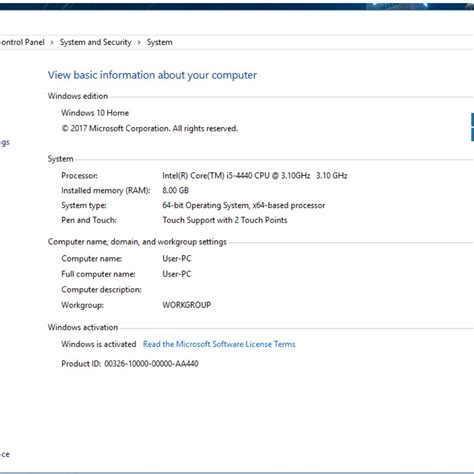Expand arrow after System and Security breadcrumb

(x=139, y=42)
